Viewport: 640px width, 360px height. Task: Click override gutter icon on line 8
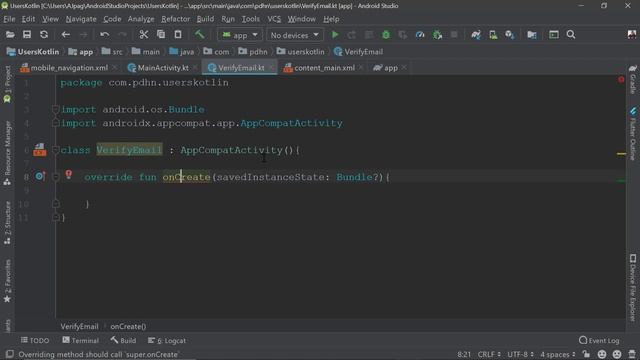tap(40, 176)
